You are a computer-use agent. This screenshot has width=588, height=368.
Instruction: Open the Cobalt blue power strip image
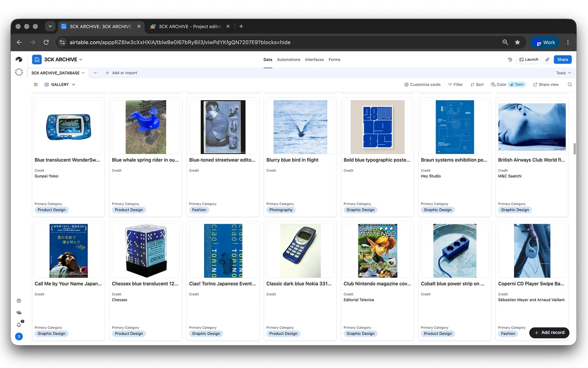click(455, 251)
